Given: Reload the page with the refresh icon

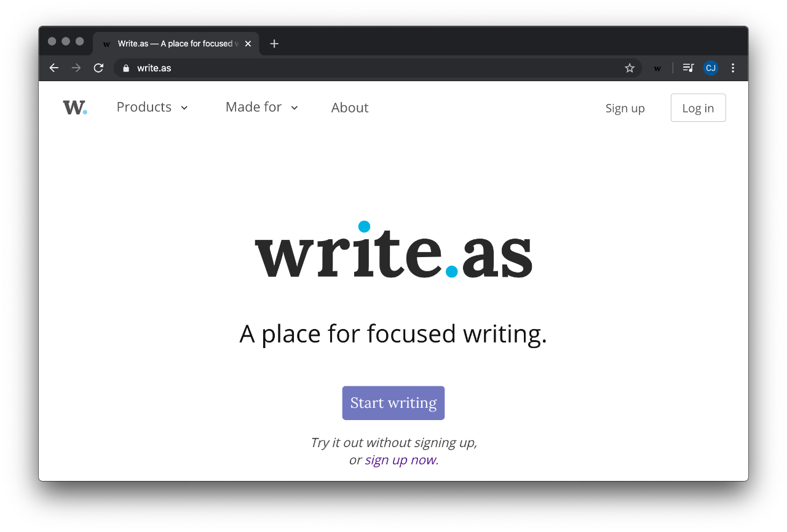Looking at the screenshot, I should tap(98, 68).
